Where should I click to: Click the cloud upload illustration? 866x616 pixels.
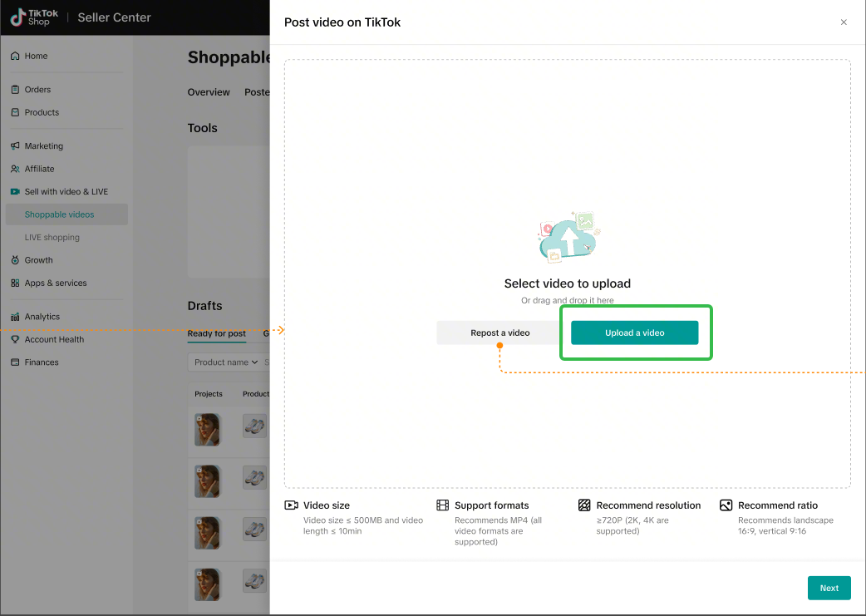pos(568,238)
